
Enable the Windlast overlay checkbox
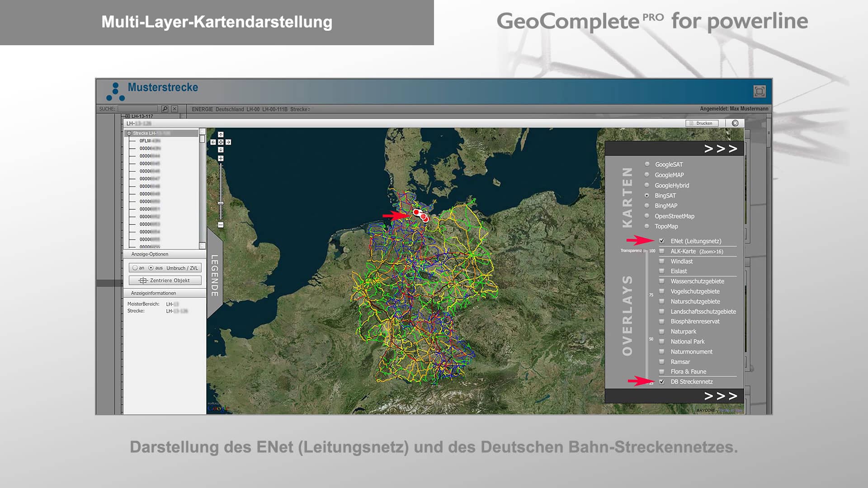(x=661, y=261)
